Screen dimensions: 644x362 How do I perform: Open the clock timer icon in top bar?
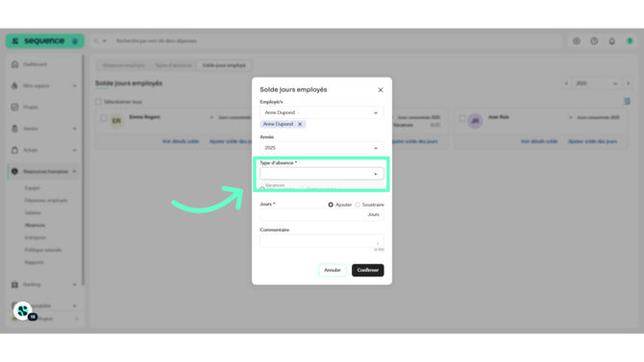(594, 41)
